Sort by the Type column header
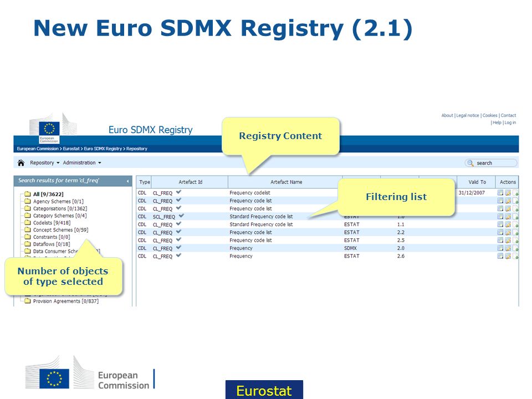 pyautogui.click(x=144, y=182)
